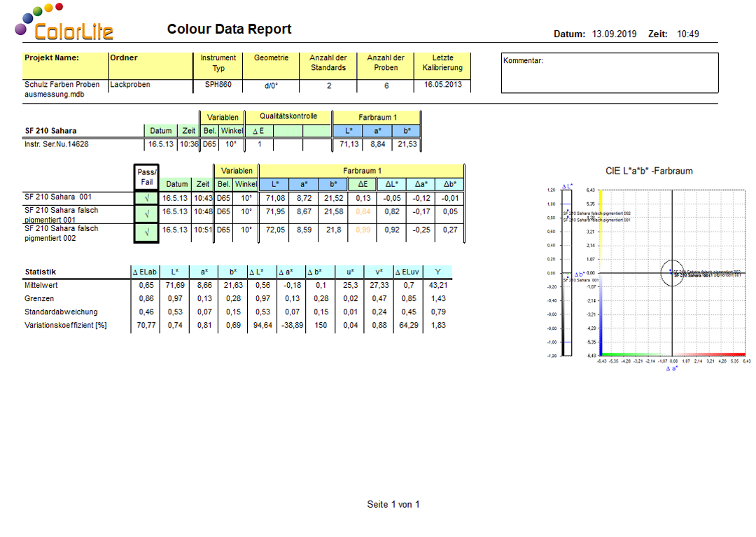The image size is (756, 537).
Task: Click the ColorLite logo
Action: tap(64, 22)
